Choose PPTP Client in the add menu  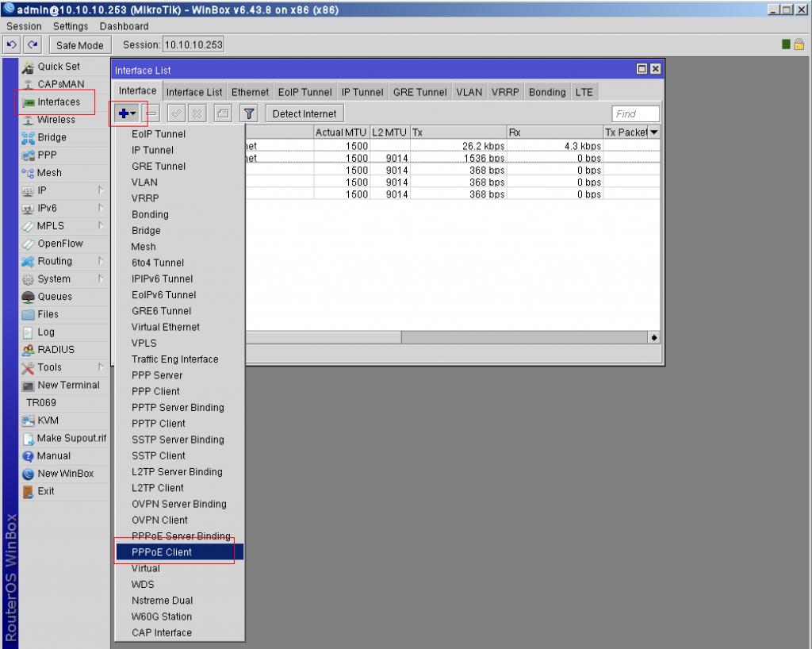pos(180,424)
